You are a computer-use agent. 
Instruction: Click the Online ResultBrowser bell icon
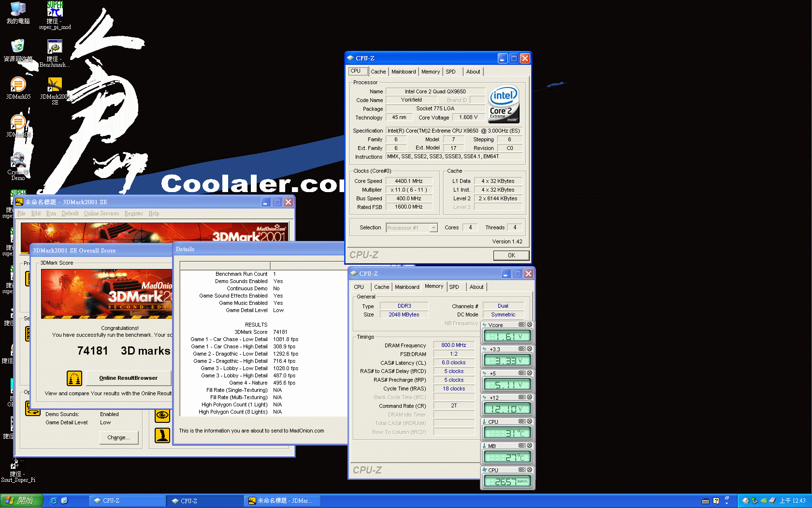click(74, 378)
